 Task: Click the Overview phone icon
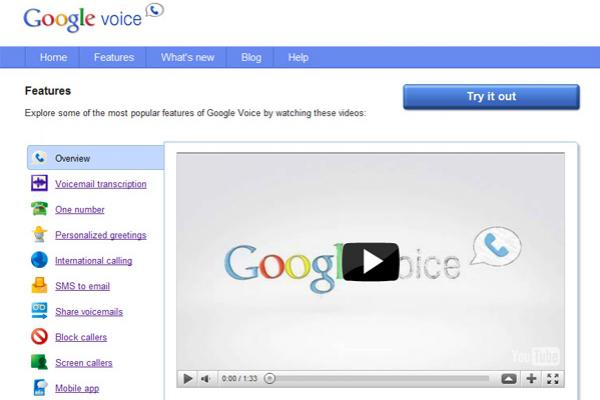click(39, 158)
